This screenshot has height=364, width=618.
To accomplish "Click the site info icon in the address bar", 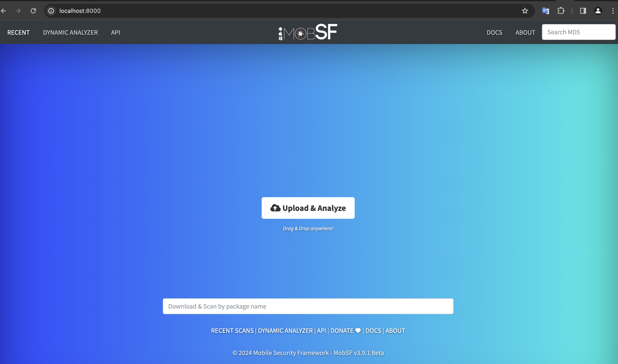I will click(51, 11).
